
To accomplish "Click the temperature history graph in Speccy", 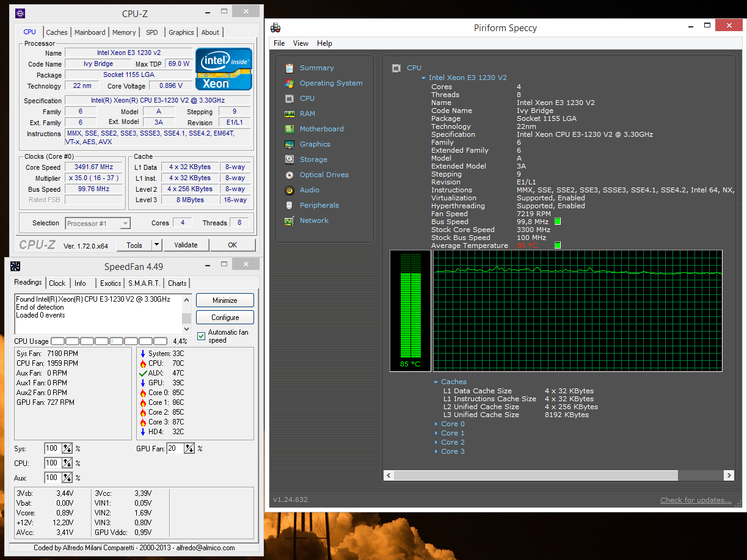I will 578,310.
